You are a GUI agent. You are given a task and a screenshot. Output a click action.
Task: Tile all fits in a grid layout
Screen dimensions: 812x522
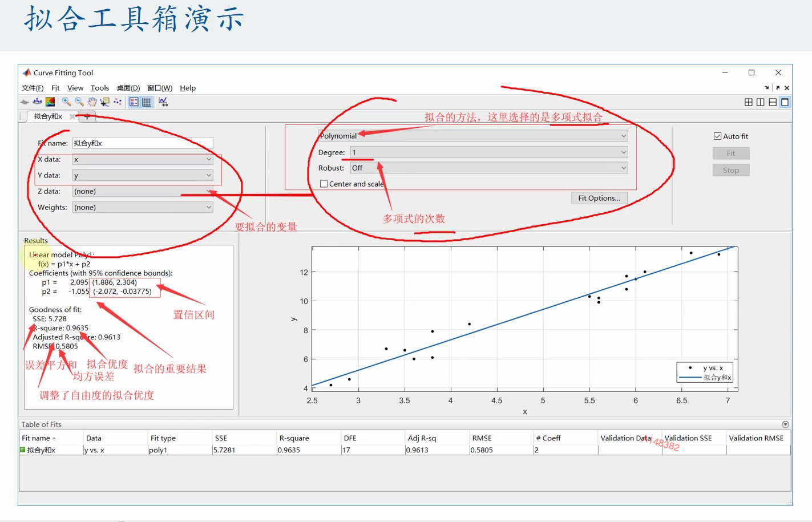pos(748,102)
